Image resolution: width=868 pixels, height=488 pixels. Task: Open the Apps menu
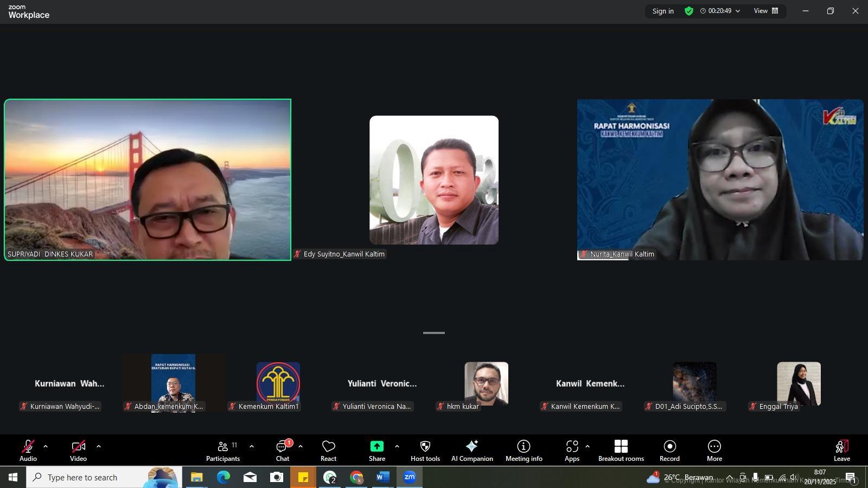(x=572, y=451)
